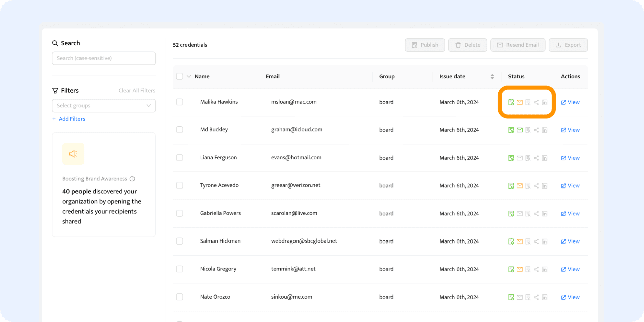Click the info icon beside Boosting Brand Awareness

132,179
